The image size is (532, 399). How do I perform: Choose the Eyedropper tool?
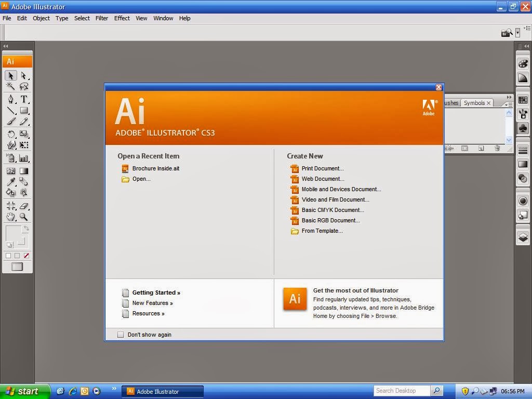click(11, 181)
